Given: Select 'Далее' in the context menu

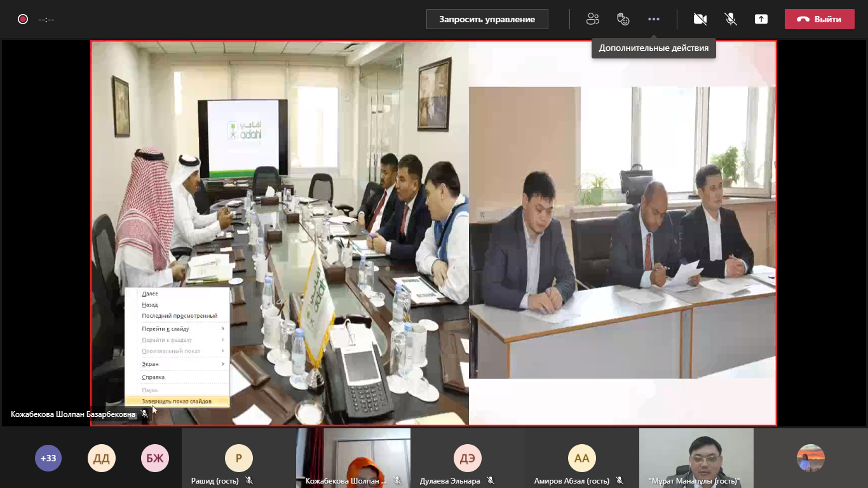Looking at the screenshot, I should 151,294.
